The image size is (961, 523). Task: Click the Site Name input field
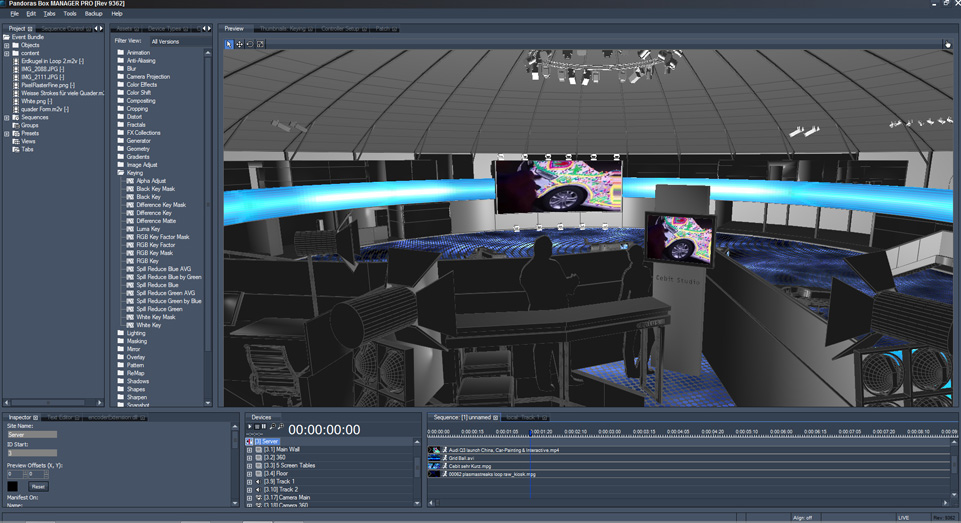32,435
